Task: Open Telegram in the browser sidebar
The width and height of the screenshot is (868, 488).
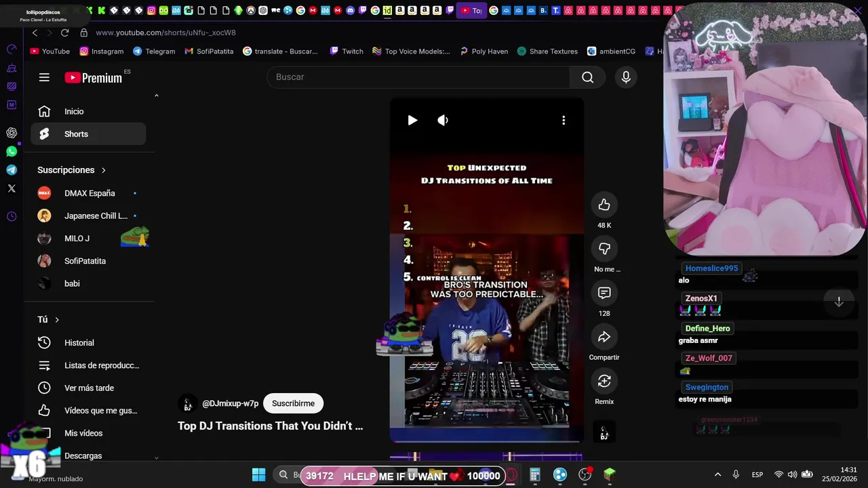Action: coord(12,170)
